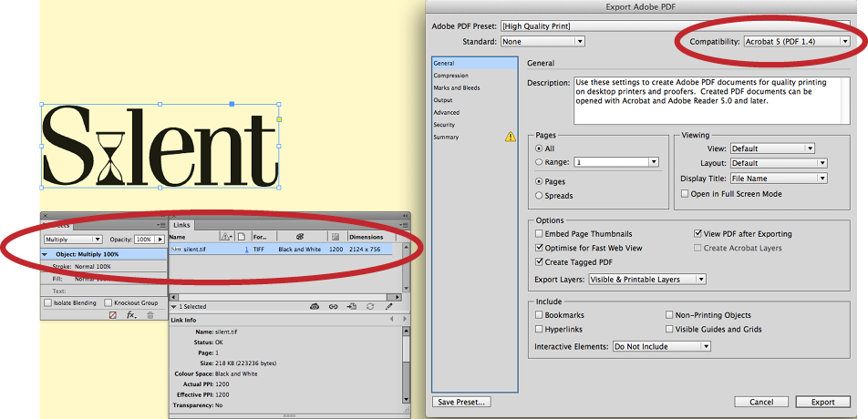Screen dimensions: 868x419
Task: Open the Opacity slider arrow
Action: tap(160, 240)
